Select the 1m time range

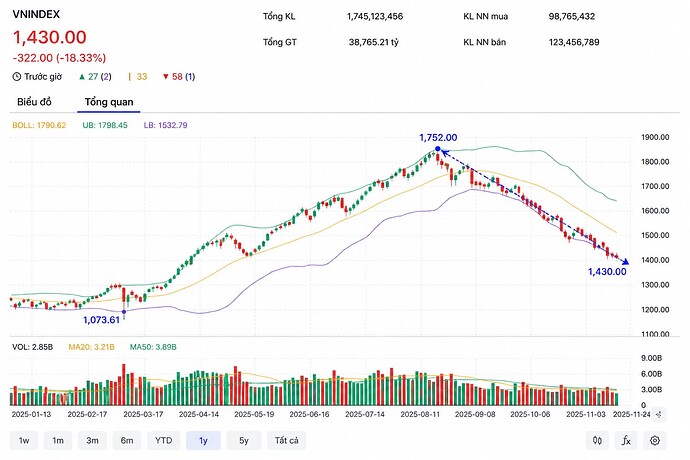(58, 440)
